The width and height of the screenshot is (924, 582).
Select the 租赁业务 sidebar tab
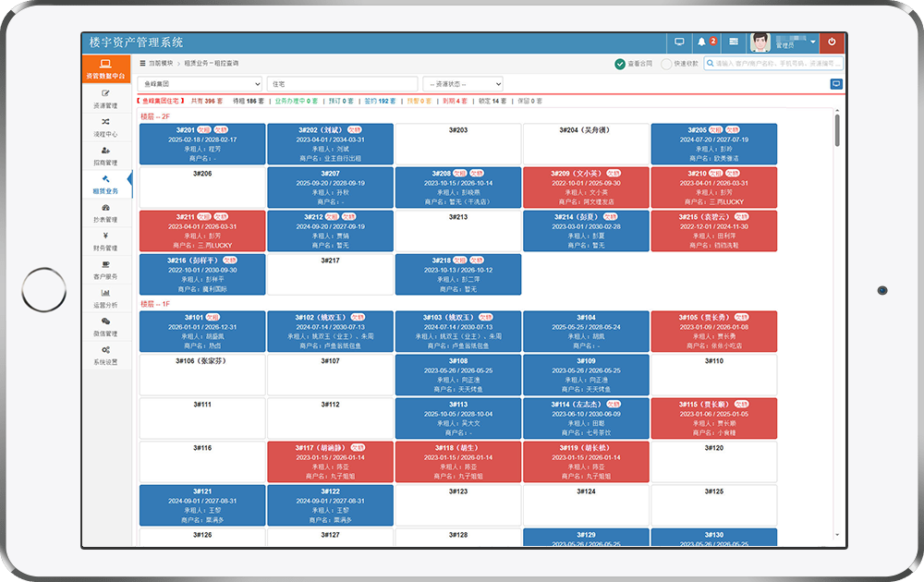(x=105, y=185)
